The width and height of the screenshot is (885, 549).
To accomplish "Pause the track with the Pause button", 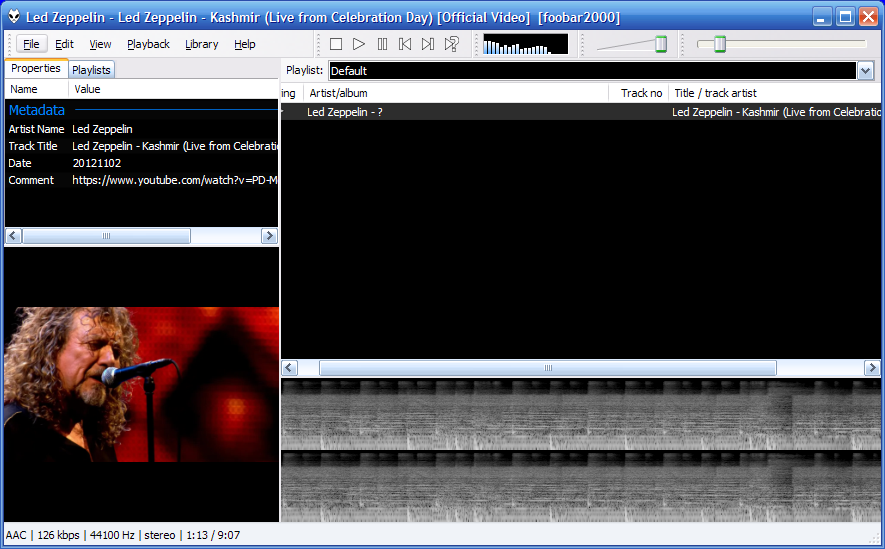I will (x=382, y=44).
